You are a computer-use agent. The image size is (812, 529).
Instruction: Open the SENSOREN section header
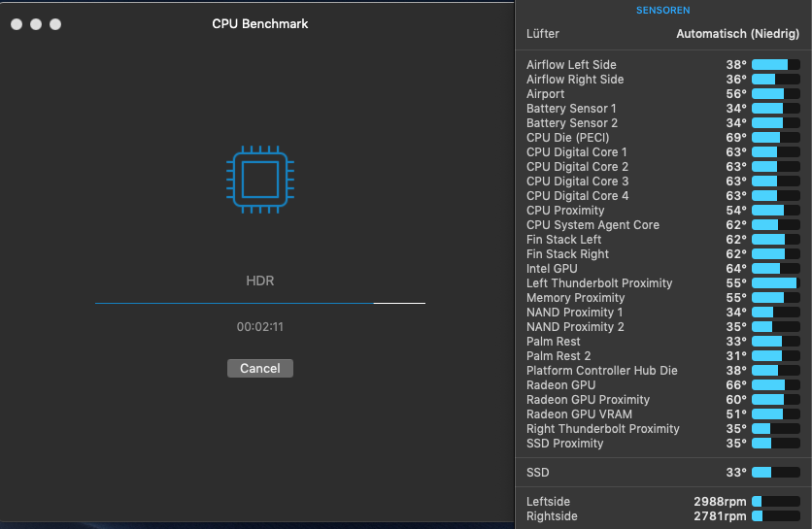662,11
